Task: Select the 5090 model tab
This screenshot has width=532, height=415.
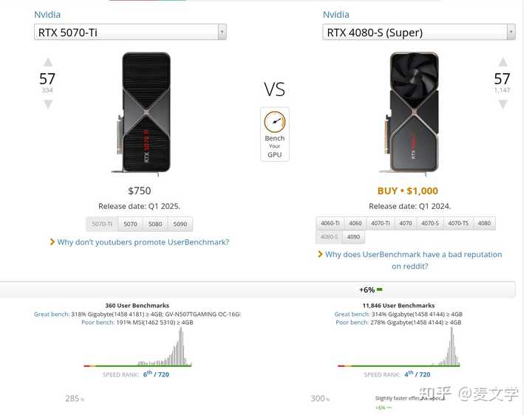Action: (180, 224)
